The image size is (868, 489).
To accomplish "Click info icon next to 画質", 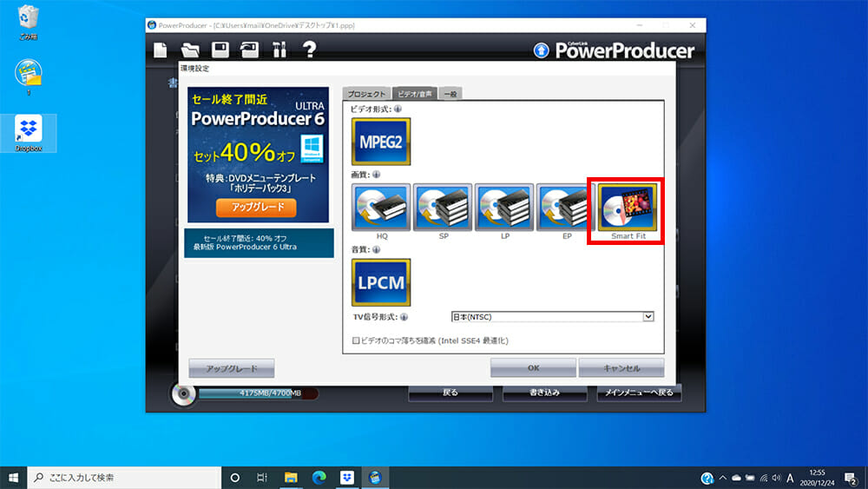I will (x=377, y=175).
